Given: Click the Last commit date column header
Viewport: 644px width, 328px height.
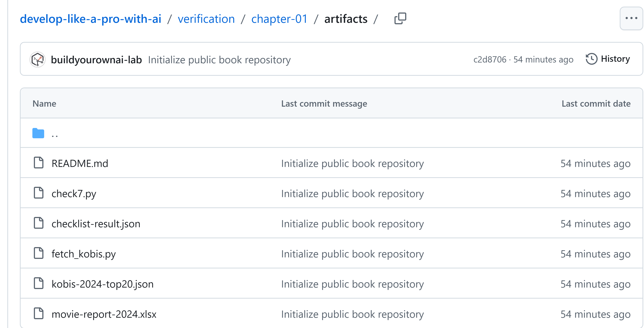Looking at the screenshot, I should click(x=596, y=104).
